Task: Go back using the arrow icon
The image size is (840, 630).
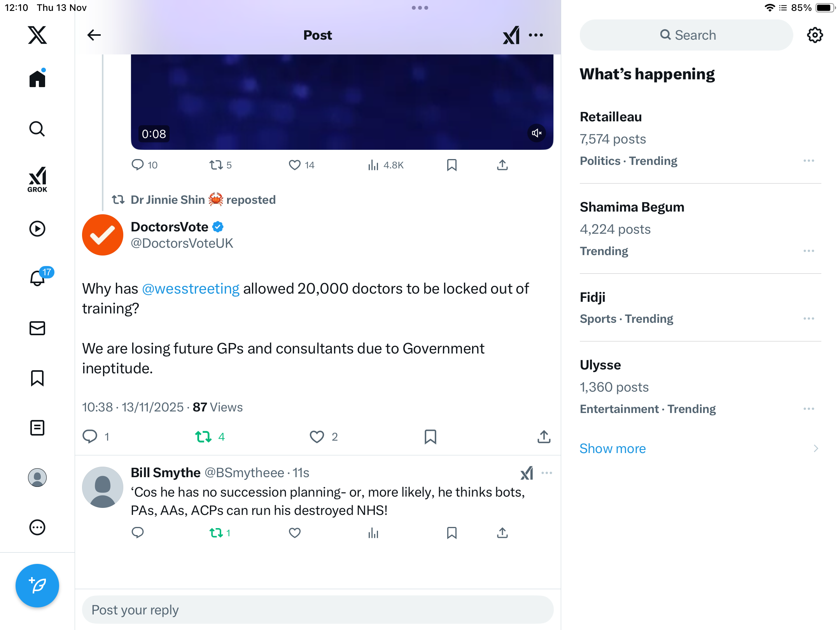Action: pyautogui.click(x=94, y=35)
